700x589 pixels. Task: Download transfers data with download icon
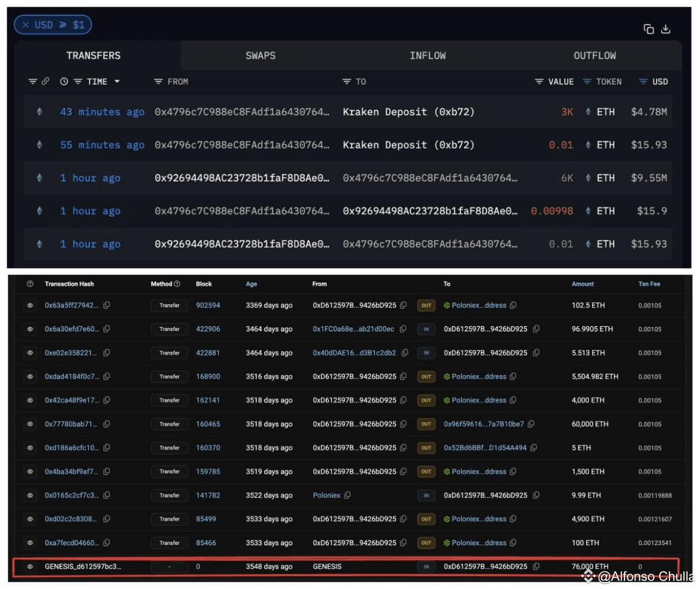coord(666,29)
